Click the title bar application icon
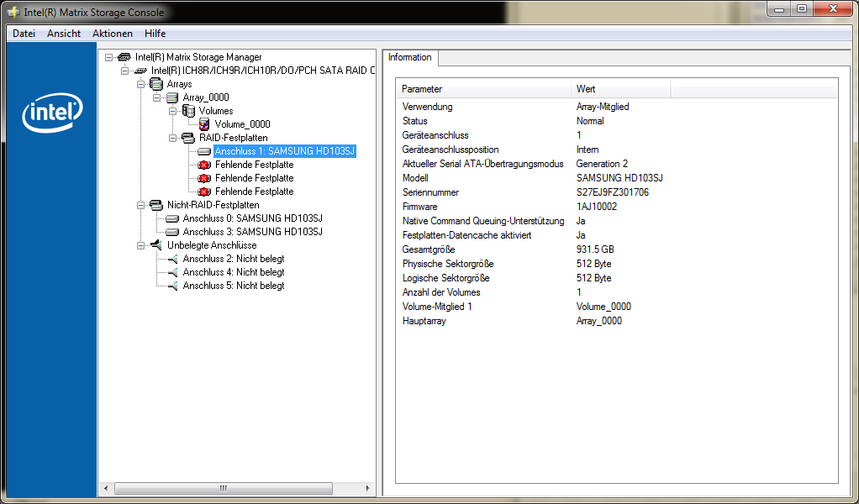Viewport: 859px width, 504px height. point(13,12)
